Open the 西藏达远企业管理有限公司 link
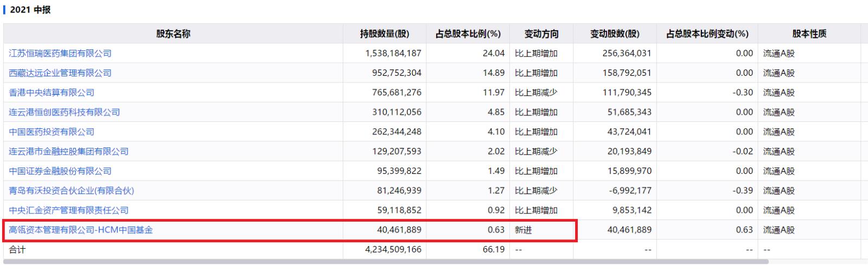Image resolution: width=868 pixels, height=272 pixels. 60,73
